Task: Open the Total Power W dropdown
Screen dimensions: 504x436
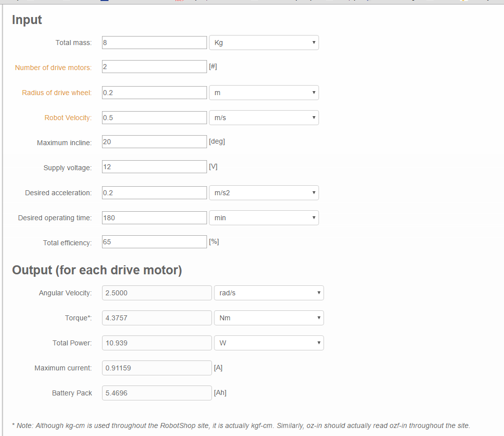Action: [x=268, y=343]
